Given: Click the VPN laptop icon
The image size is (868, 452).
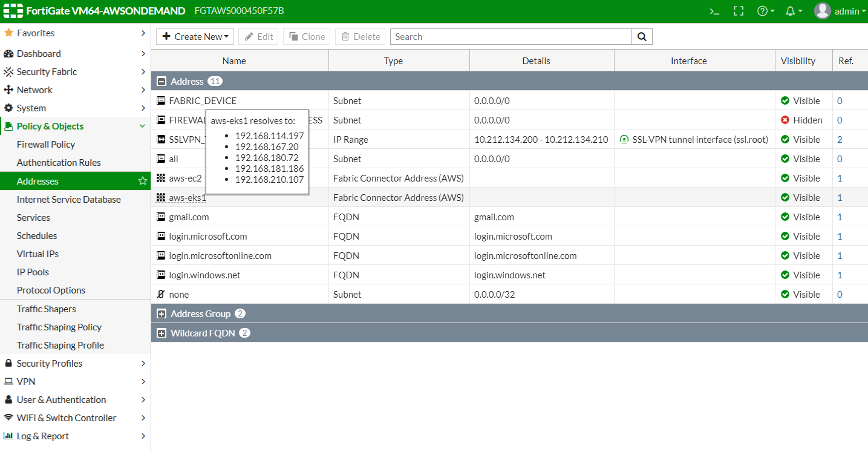Looking at the screenshot, I should point(8,382).
